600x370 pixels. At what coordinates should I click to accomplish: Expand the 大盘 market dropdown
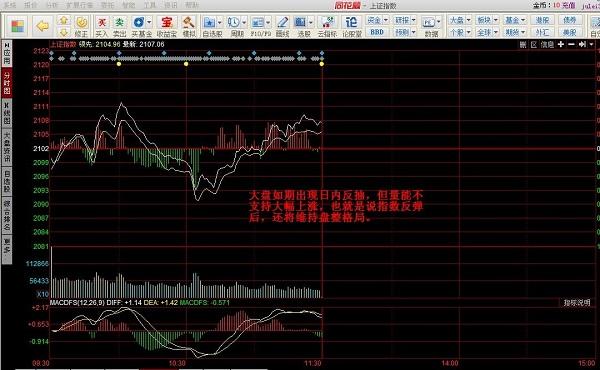(x=460, y=20)
